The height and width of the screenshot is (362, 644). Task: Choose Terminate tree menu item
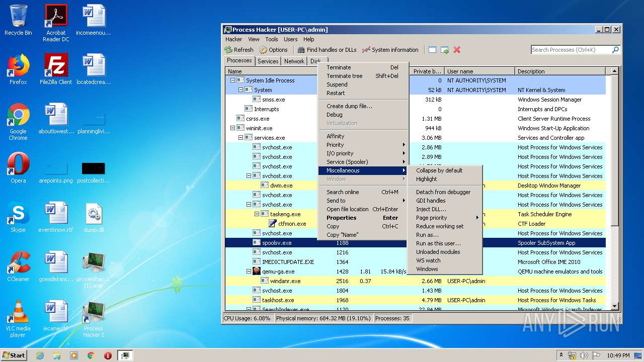[x=362, y=76]
